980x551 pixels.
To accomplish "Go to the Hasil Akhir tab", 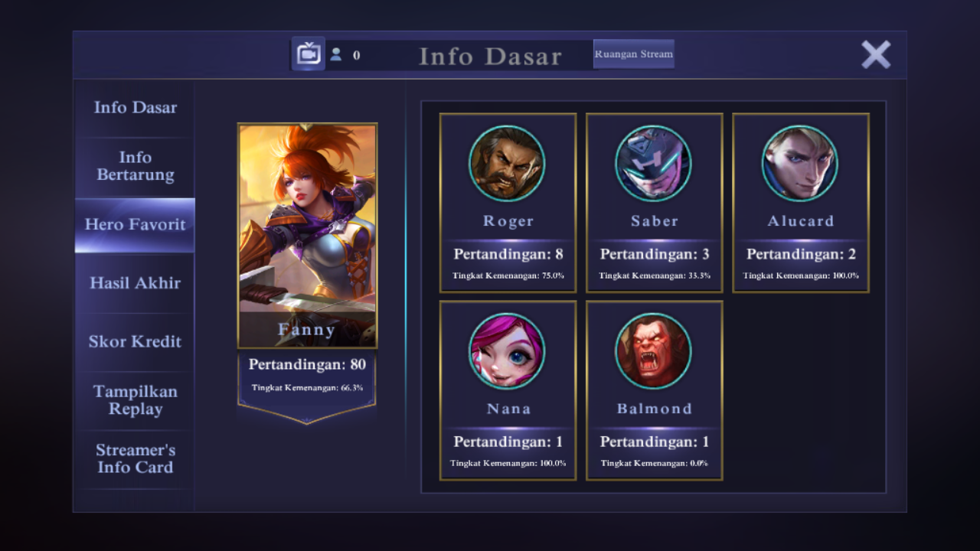I will click(x=136, y=283).
